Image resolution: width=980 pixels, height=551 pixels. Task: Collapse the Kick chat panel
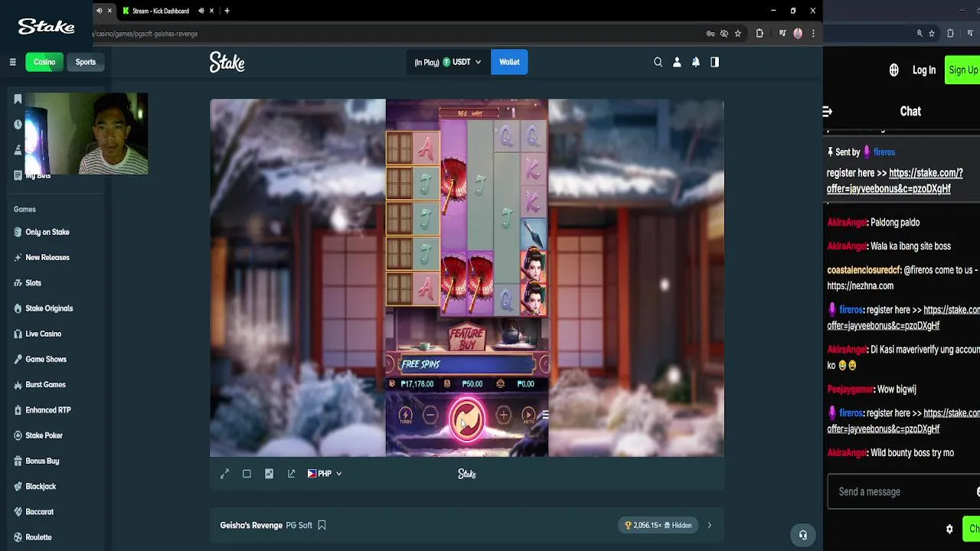click(x=828, y=112)
